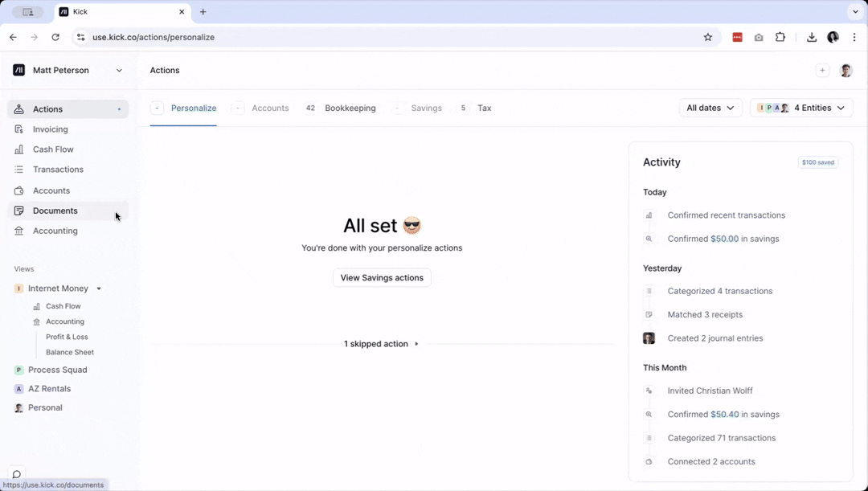
Task: Click the Transactions list icon
Action: click(x=19, y=169)
